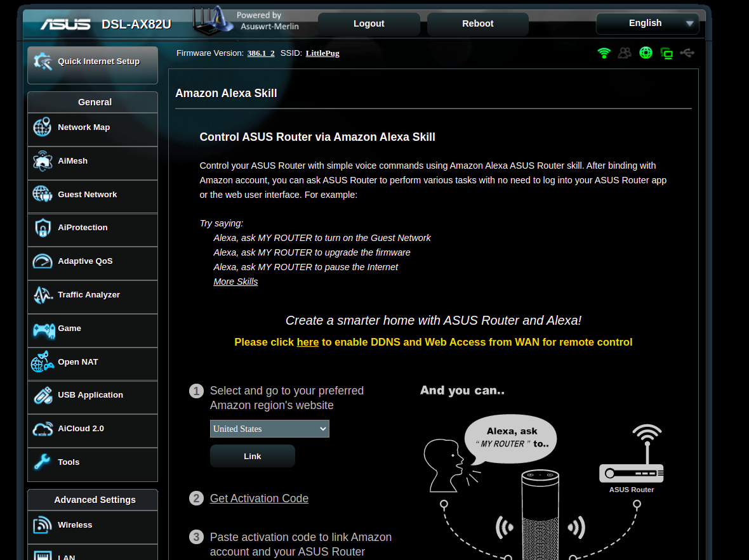
Task: Click the green internet globe status icon
Action: tap(646, 53)
